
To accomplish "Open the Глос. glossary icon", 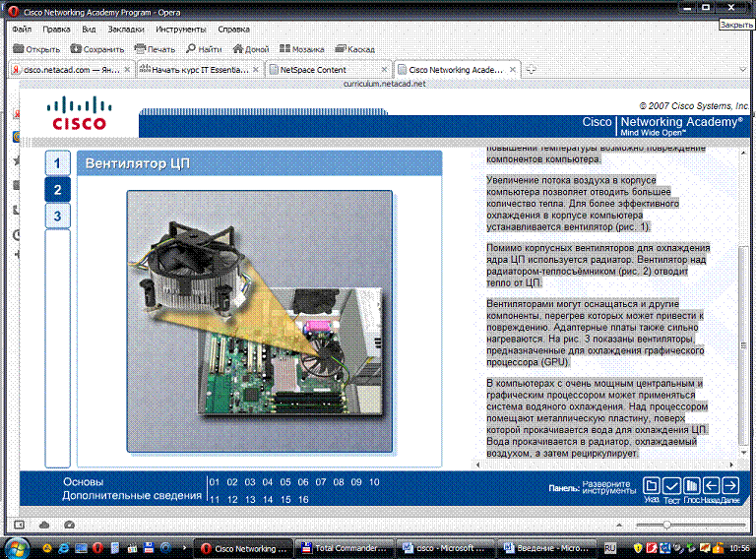I will tap(691, 486).
